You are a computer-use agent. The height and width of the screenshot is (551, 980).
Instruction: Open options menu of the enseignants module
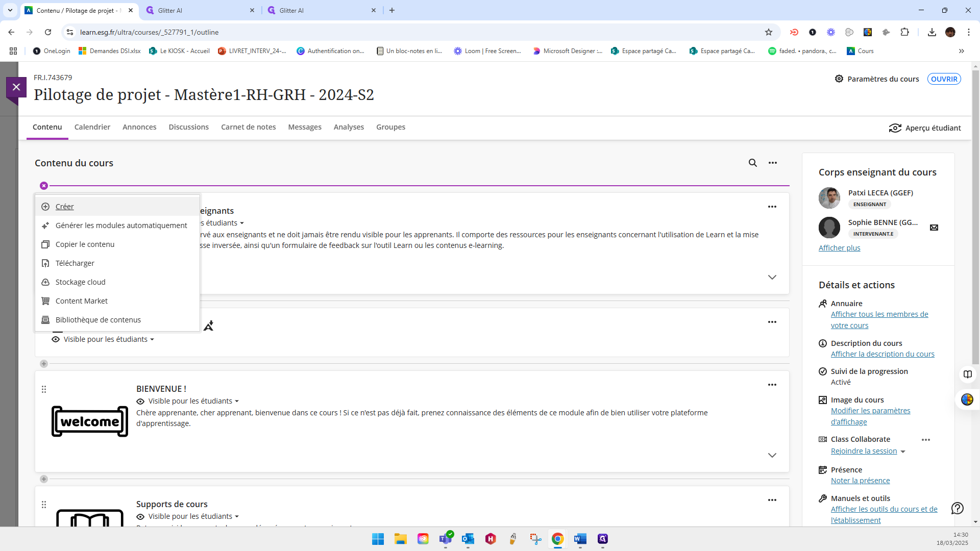pyautogui.click(x=772, y=207)
